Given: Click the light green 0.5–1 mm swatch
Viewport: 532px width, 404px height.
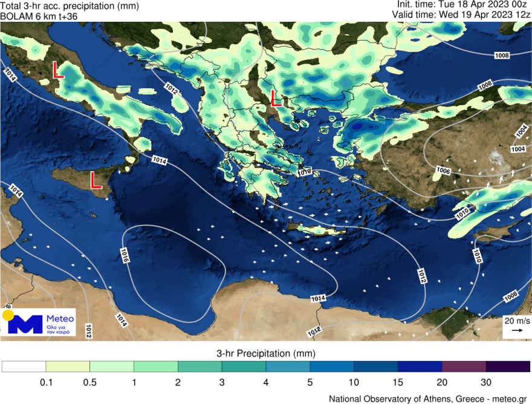Looking at the screenshot, I should [112, 367].
